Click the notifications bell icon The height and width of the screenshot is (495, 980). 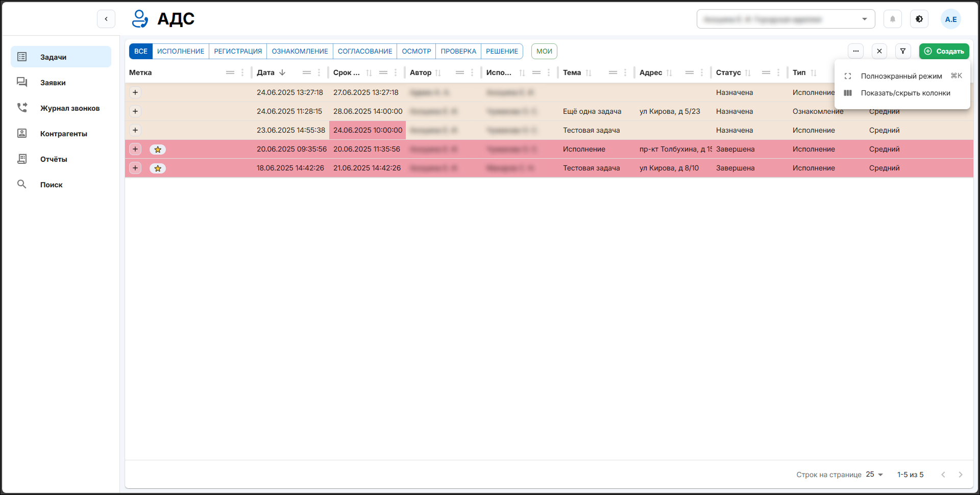click(x=892, y=19)
